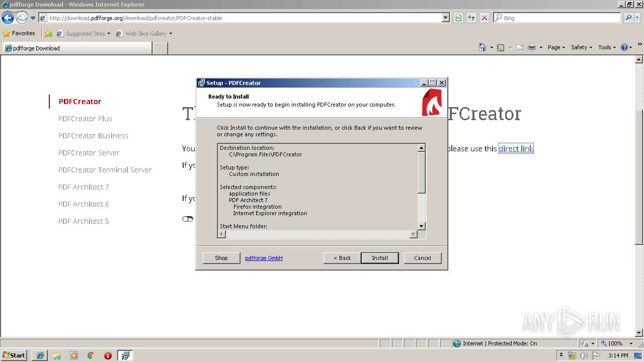644x362 pixels.
Task: Select the pdfforge Download tab
Action: coord(77,48)
